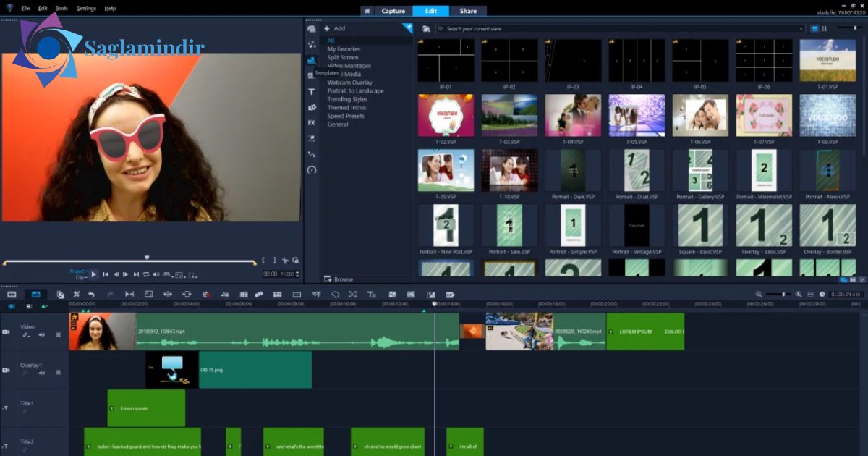Fit project in timeline window icon
868x456 pixels.
810,294
